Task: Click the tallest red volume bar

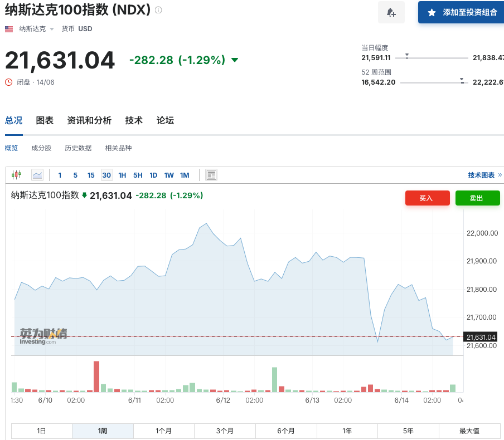Action: 96,377
